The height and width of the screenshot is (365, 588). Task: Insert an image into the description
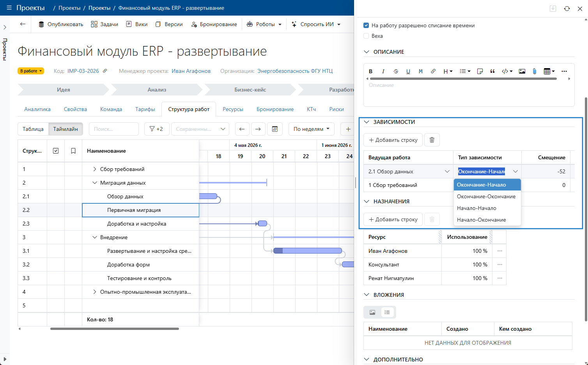522,71
